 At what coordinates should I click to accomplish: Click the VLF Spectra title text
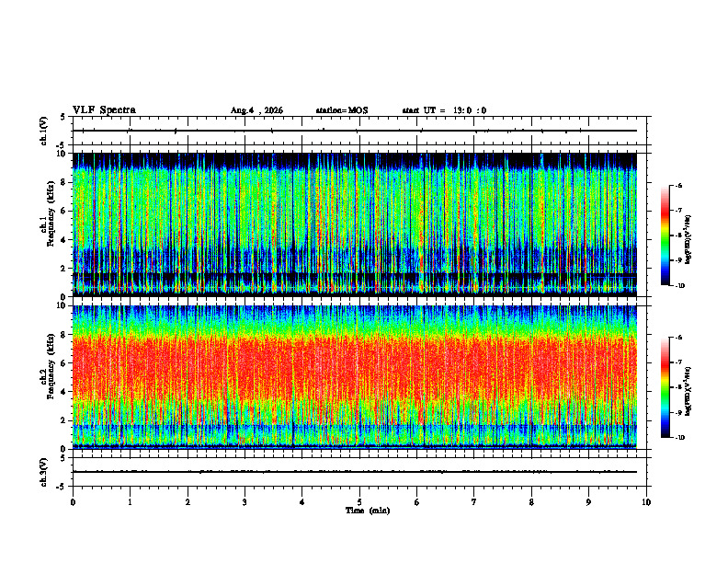(104, 110)
